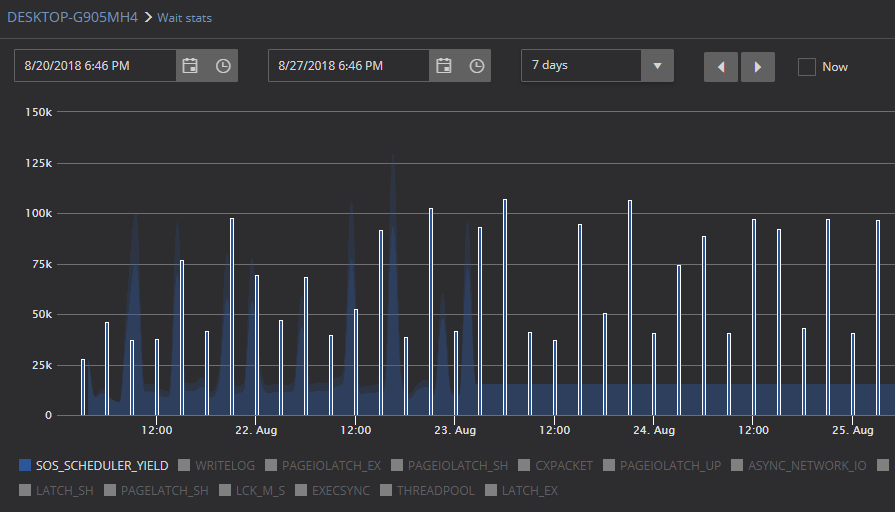Open calendar picker for start date
895x512 pixels.
(190, 66)
